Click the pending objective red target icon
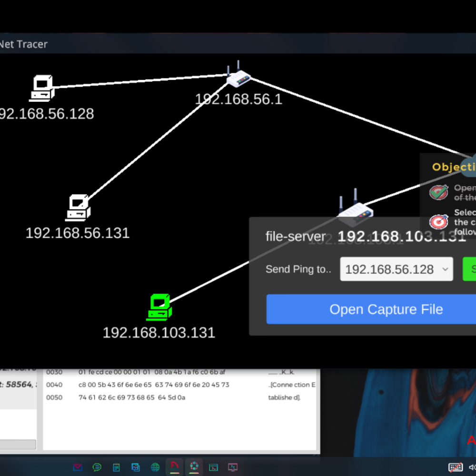The width and height of the screenshot is (476, 476). tap(438, 222)
